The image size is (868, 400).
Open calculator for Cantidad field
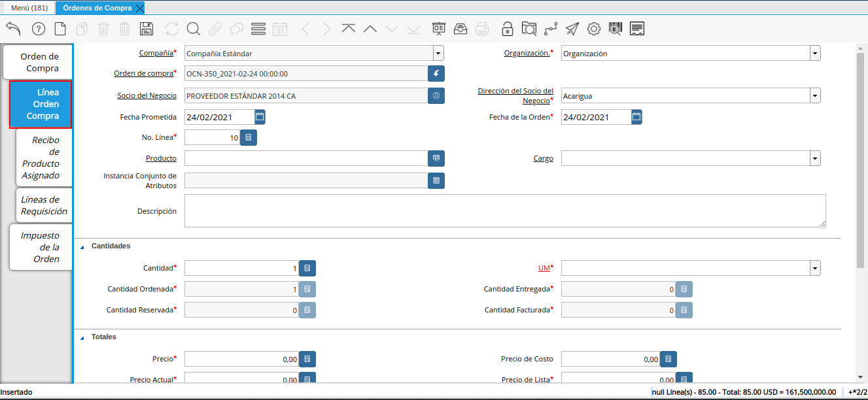click(x=307, y=268)
